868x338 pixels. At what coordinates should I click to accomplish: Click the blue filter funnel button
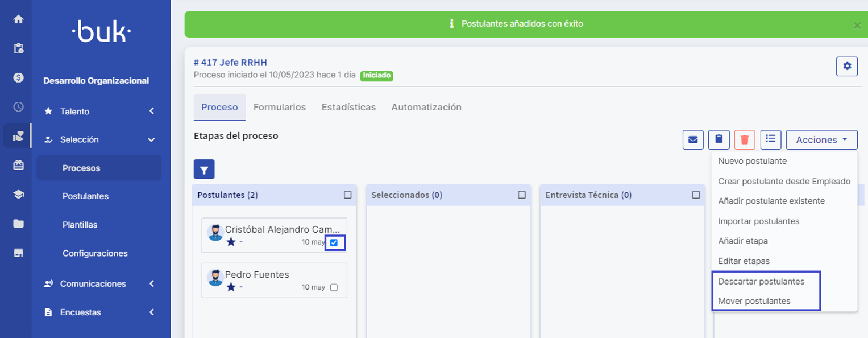point(204,170)
